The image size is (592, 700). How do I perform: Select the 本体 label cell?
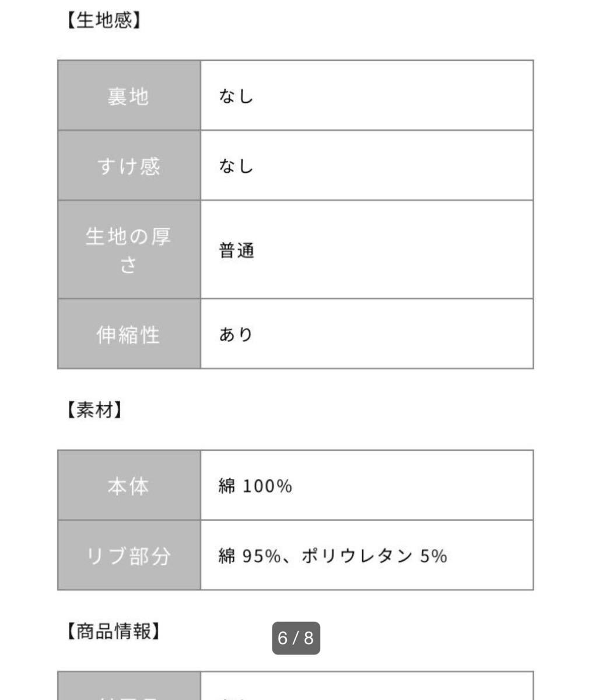tap(128, 486)
